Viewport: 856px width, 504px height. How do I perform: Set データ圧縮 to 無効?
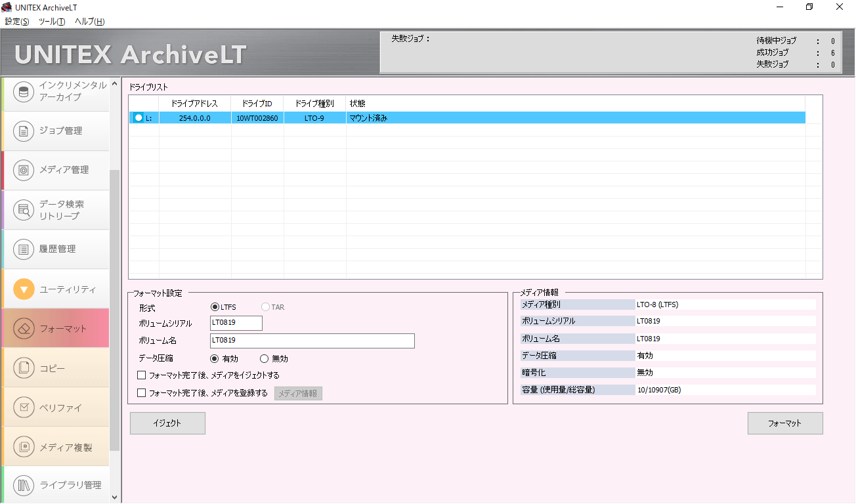point(265,359)
